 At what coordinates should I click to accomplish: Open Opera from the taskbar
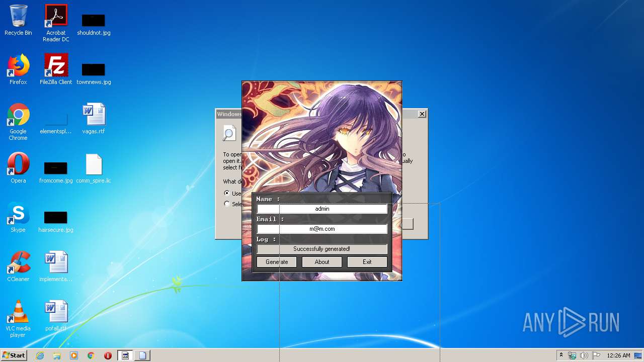108,355
